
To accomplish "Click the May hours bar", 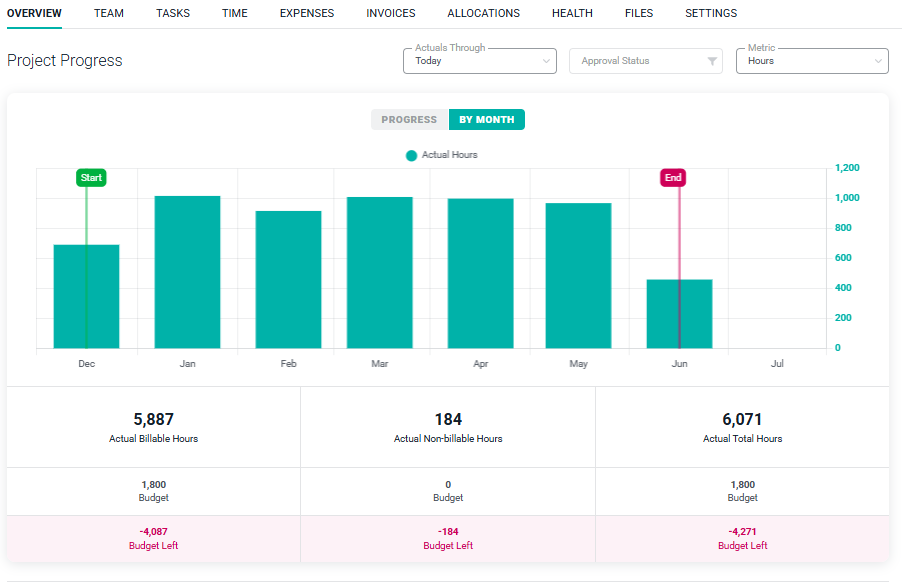I will (578, 276).
